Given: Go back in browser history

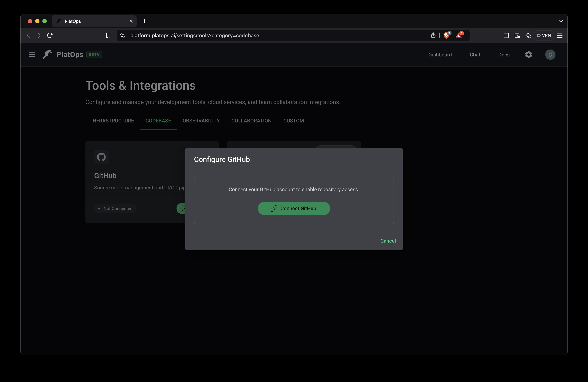Looking at the screenshot, I should click(28, 35).
